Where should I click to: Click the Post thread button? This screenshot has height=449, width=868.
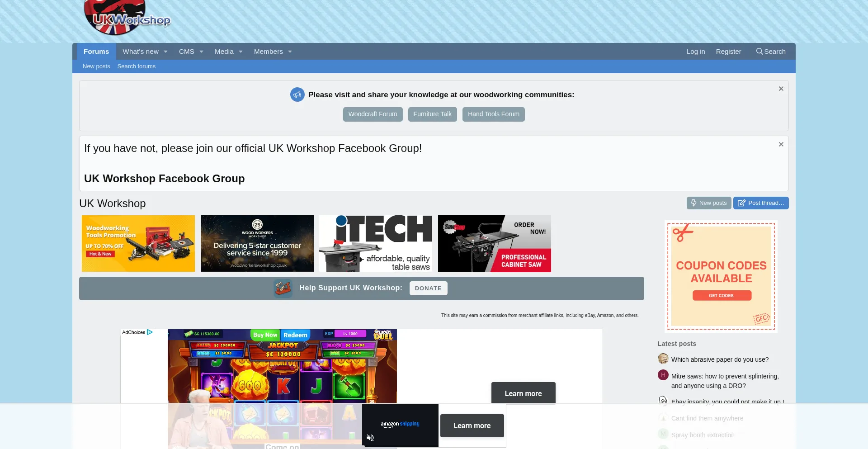tap(761, 203)
